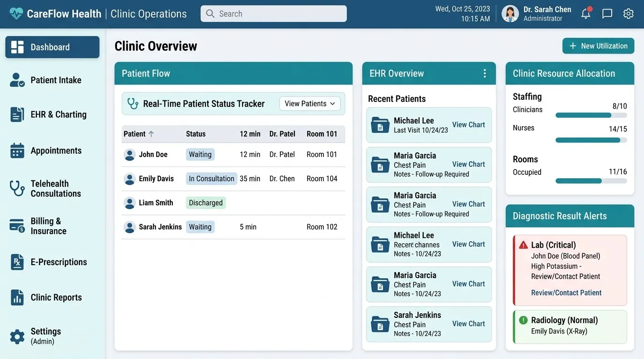Click red warning triangle on Lab (Critical) alert
This screenshot has width=644, height=359.
point(523,245)
